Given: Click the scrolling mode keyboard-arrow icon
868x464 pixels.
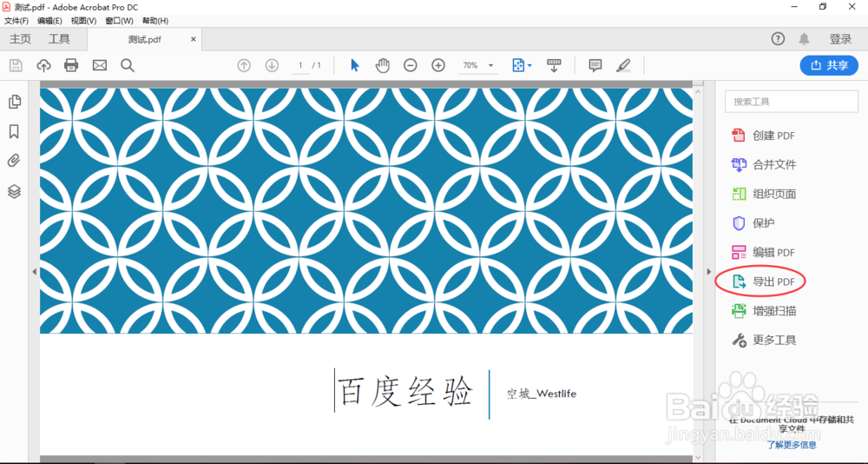Looking at the screenshot, I should click(x=554, y=65).
